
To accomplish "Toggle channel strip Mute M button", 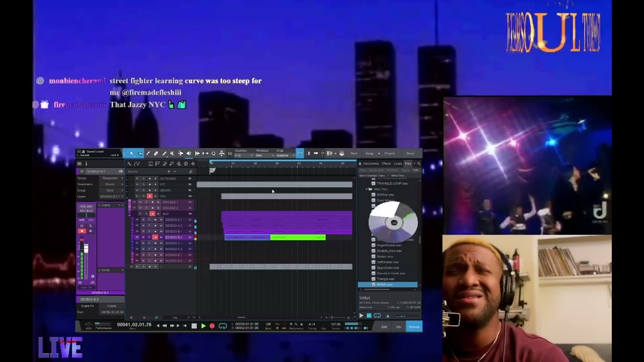I will 82,226.
